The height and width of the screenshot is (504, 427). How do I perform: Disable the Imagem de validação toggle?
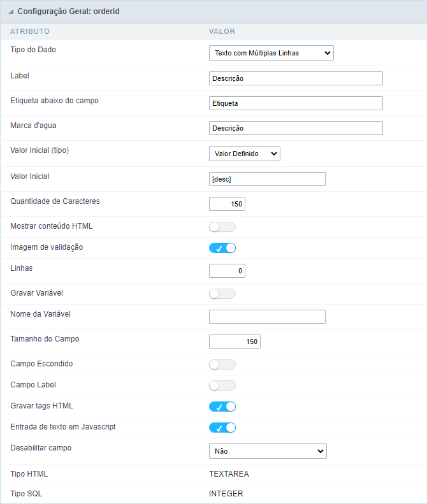point(222,248)
